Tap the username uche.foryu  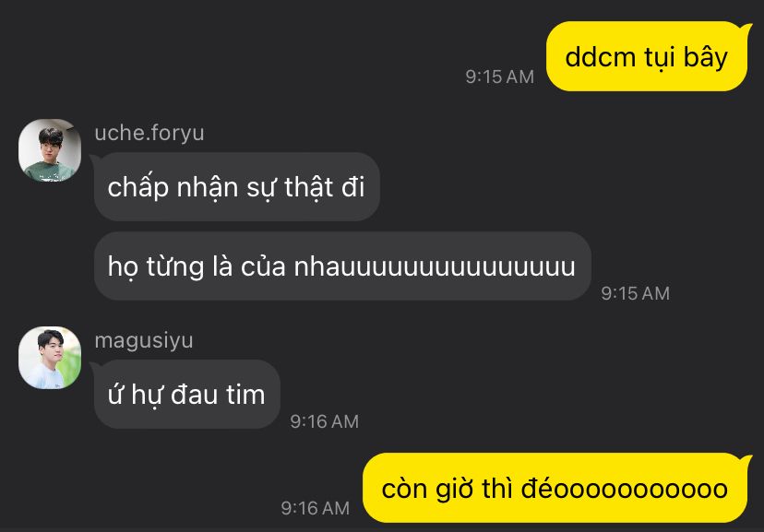tap(149, 133)
